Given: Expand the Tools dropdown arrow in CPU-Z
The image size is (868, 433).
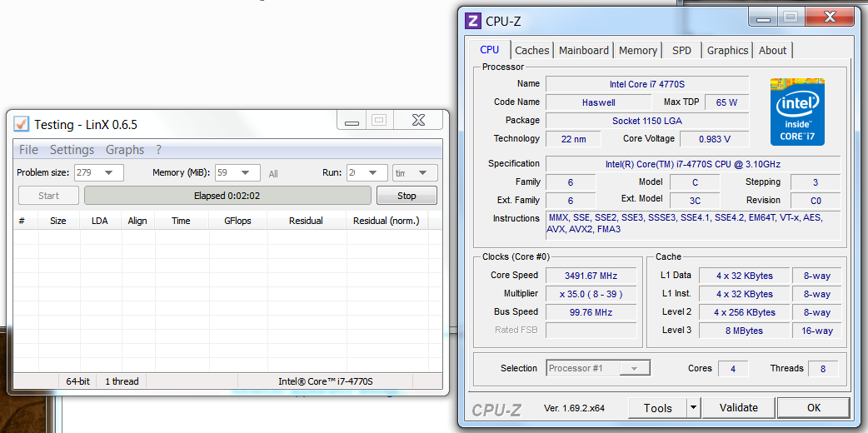Looking at the screenshot, I should (x=694, y=408).
